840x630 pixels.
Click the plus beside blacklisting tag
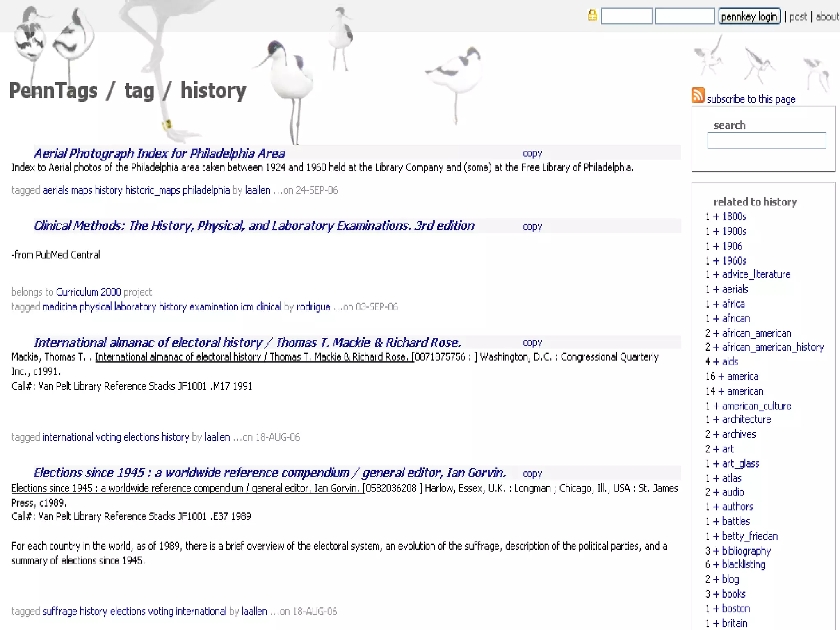pyautogui.click(x=716, y=565)
